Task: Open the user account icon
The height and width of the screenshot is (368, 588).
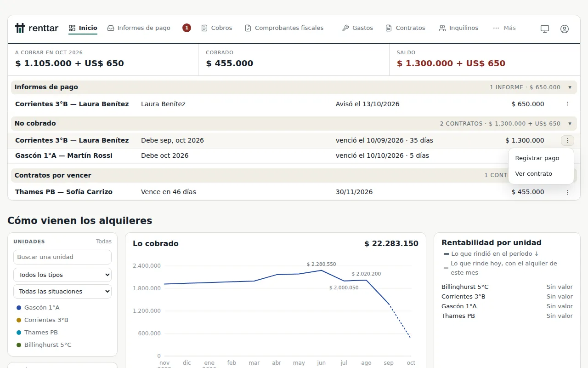Action: 565,29
